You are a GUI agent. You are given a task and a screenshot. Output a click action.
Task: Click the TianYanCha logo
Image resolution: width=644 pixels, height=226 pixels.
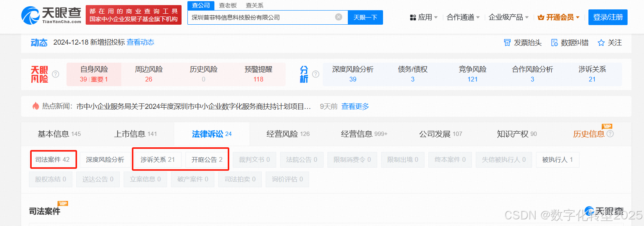51,16
